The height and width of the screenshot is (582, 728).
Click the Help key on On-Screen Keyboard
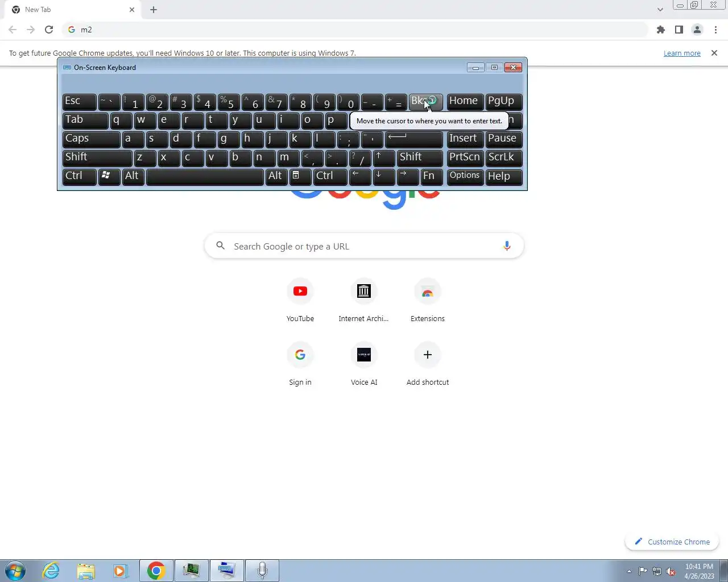pos(503,177)
